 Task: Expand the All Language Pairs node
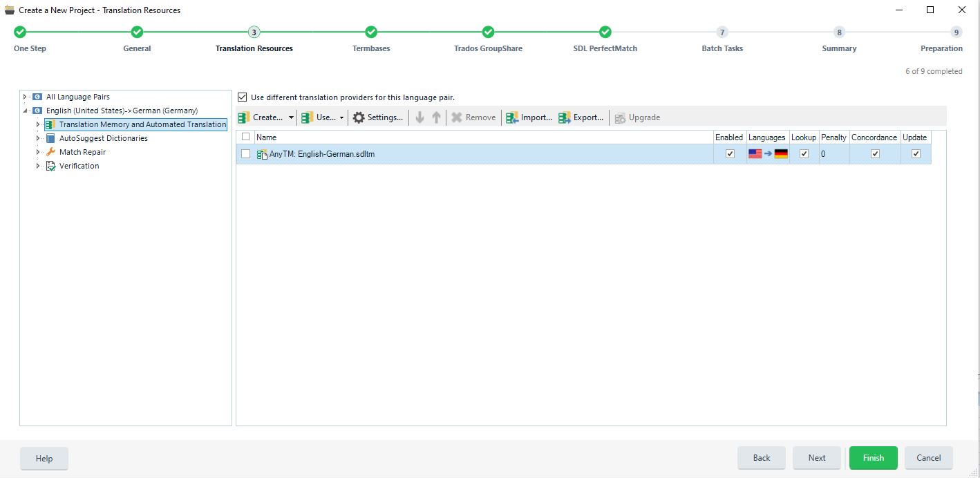point(25,97)
